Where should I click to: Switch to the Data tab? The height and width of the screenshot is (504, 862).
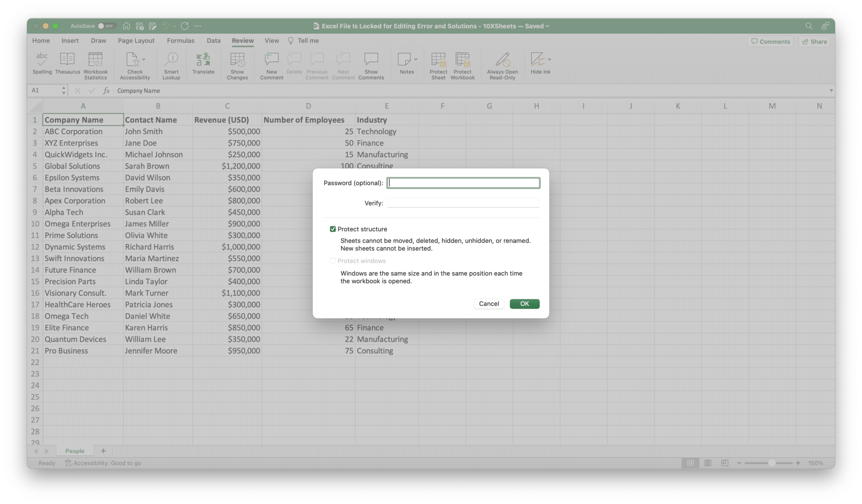click(x=213, y=41)
